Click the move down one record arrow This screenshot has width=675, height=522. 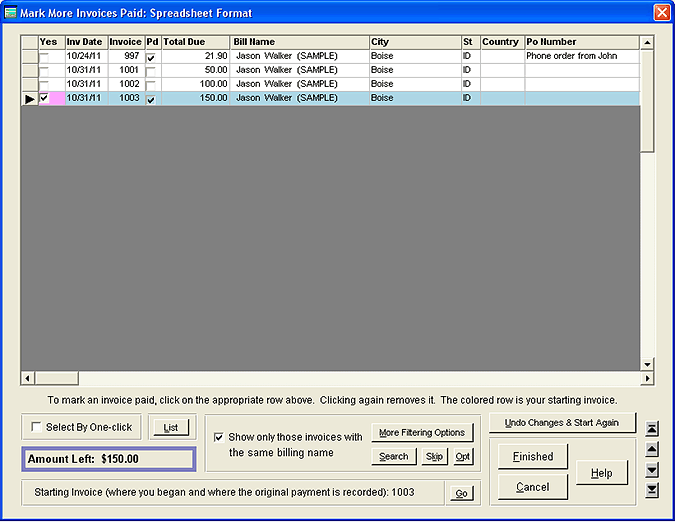click(653, 470)
